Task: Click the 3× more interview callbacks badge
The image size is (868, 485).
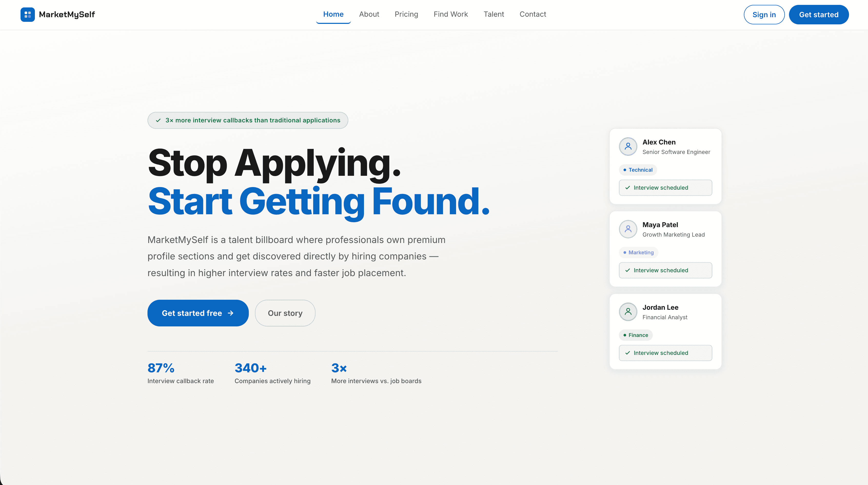Action: tap(248, 120)
